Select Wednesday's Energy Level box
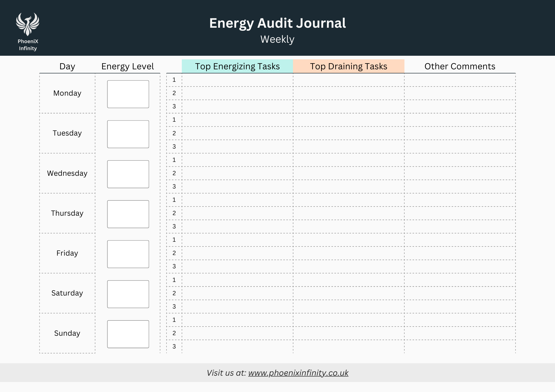The height and width of the screenshot is (392, 555). tap(128, 174)
